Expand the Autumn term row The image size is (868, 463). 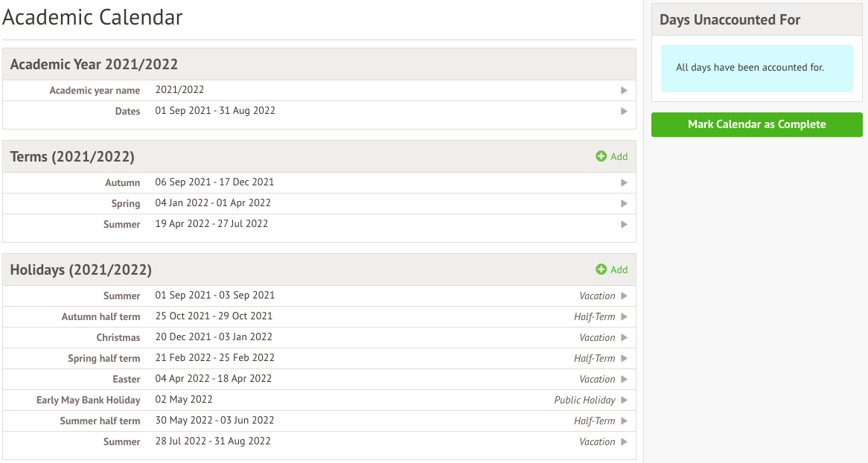pos(624,182)
